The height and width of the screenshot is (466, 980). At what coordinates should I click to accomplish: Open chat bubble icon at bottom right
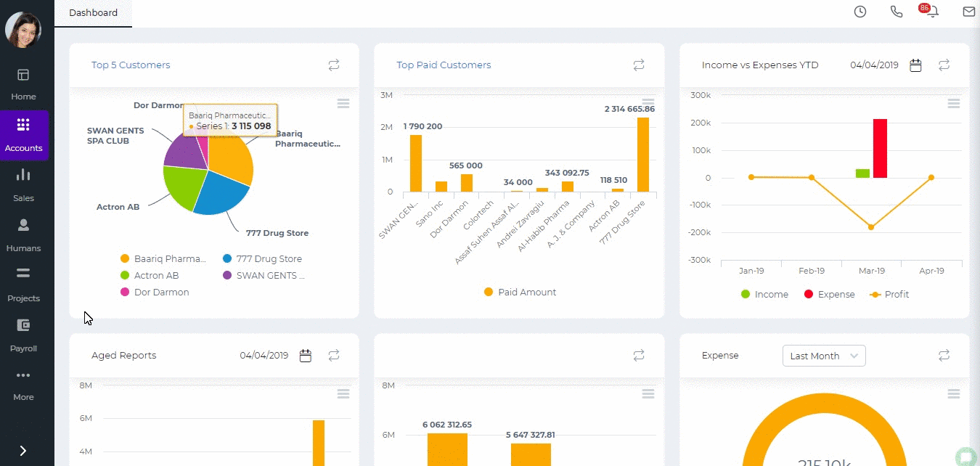point(966,456)
